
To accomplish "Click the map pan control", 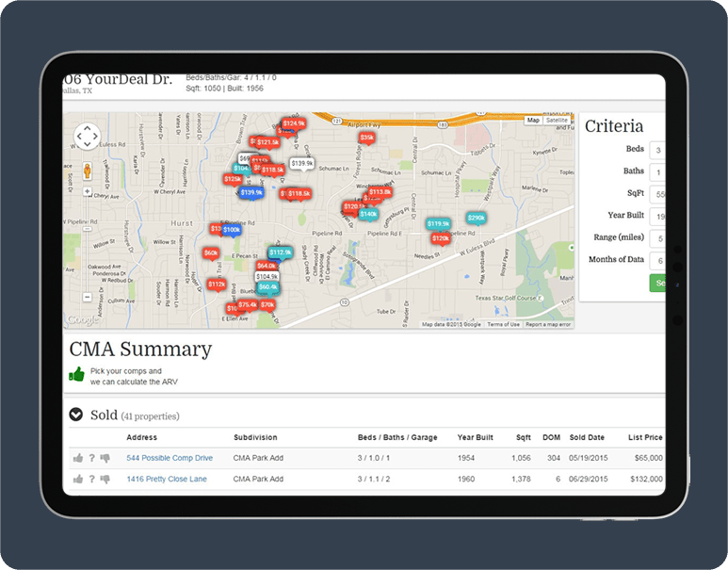I will tap(87, 137).
